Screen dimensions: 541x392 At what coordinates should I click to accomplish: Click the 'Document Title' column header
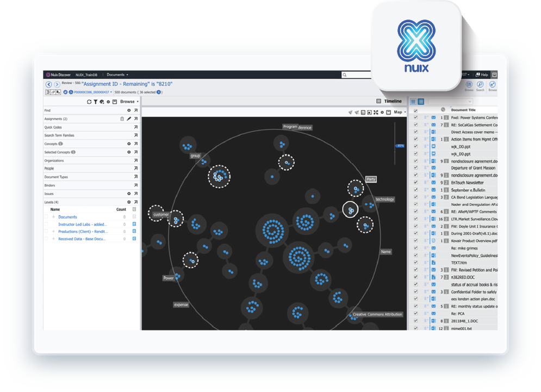(x=463, y=110)
